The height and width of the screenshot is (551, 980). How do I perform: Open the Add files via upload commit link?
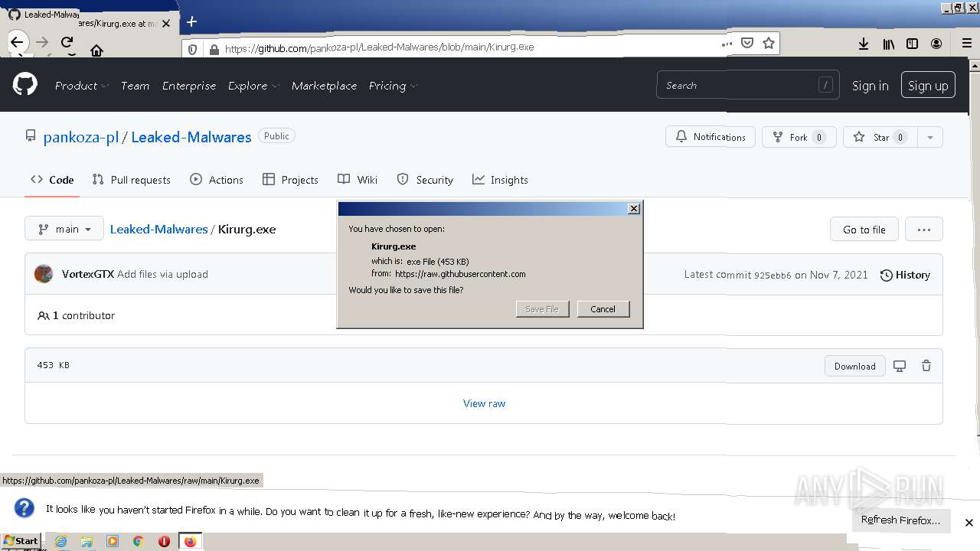point(162,274)
